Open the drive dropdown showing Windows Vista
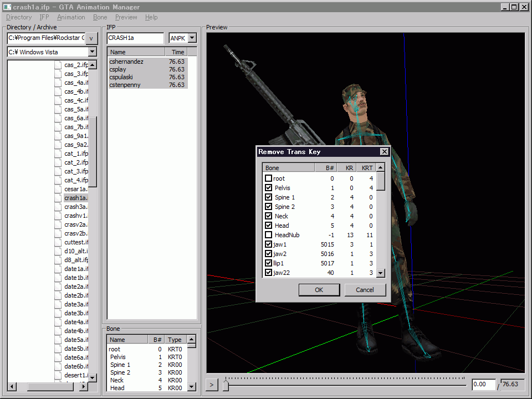The height and width of the screenshot is (399, 532). (92, 52)
